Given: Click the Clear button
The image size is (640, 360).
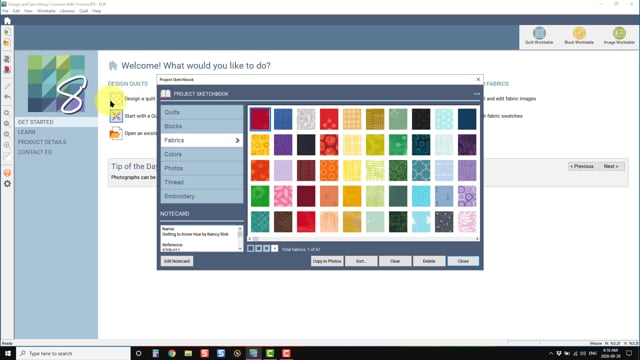Looking at the screenshot, I should (x=395, y=261).
